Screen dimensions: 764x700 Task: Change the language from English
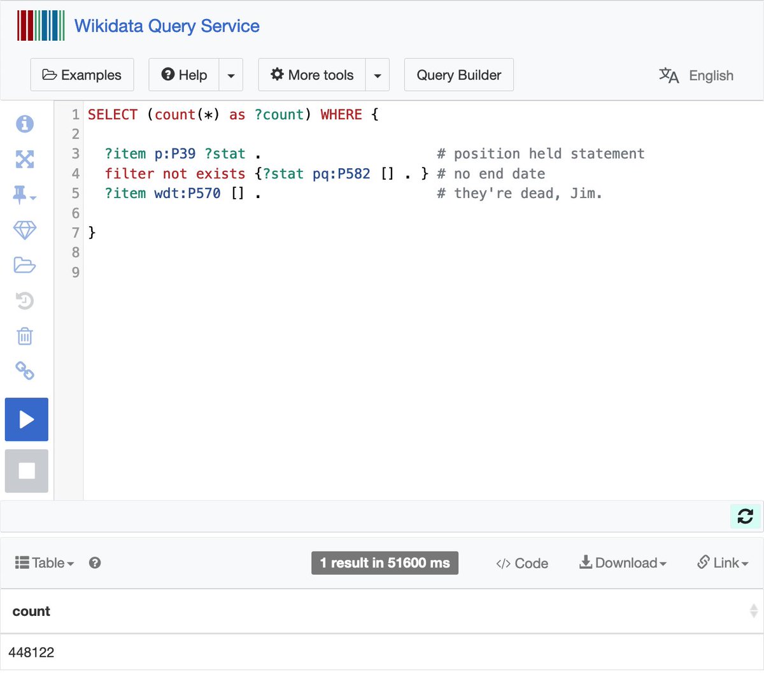697,75
